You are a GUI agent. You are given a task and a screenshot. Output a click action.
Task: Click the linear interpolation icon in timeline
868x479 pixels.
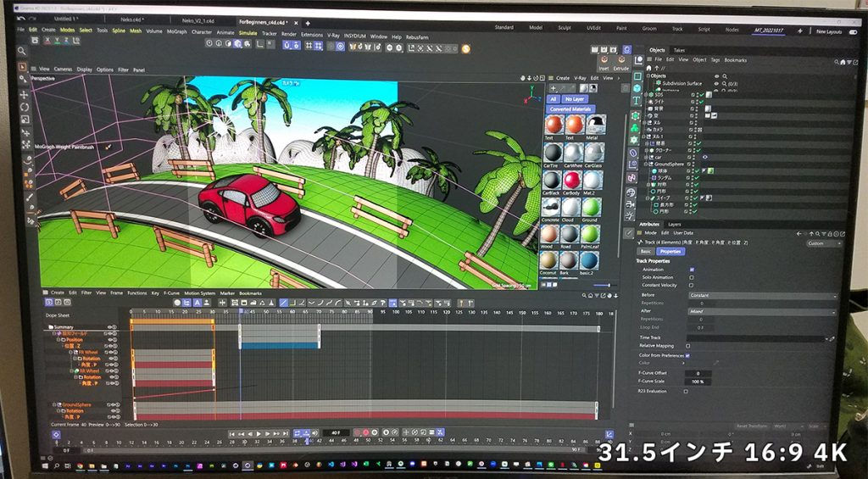(x=283, y=303)
